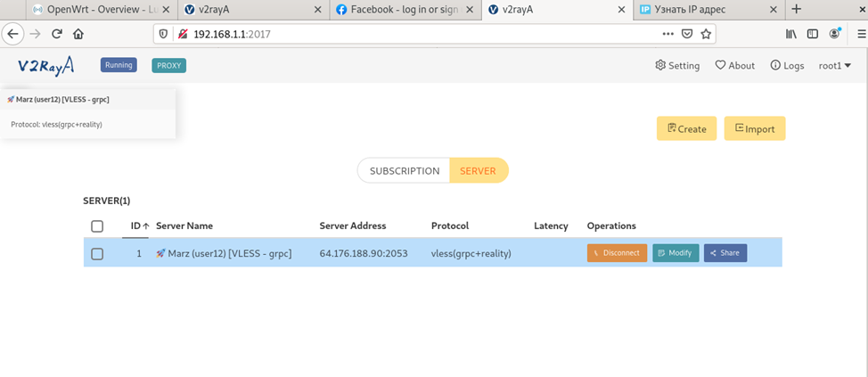868x377 pixels.
Task: Switch to the SUBSCRIPTION tab
Action: tap(405, 171)
